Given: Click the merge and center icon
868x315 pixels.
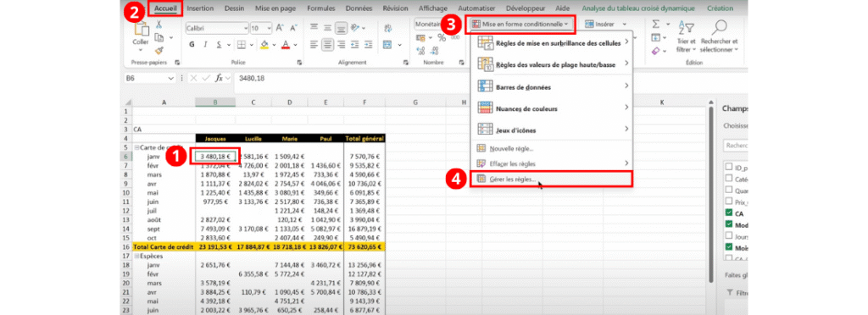Looking at the screenshot, I should (387, 45).
